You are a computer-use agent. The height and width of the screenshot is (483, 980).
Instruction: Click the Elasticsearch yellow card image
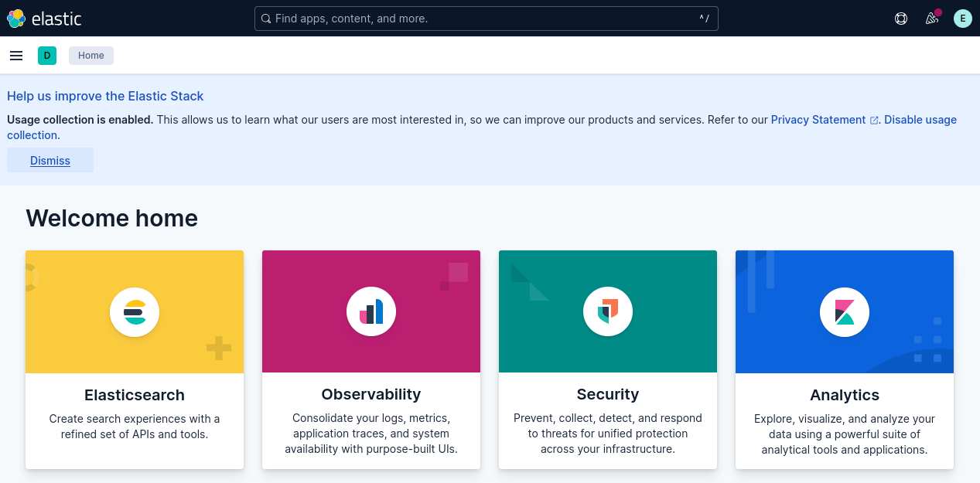(x=135, y=312)
